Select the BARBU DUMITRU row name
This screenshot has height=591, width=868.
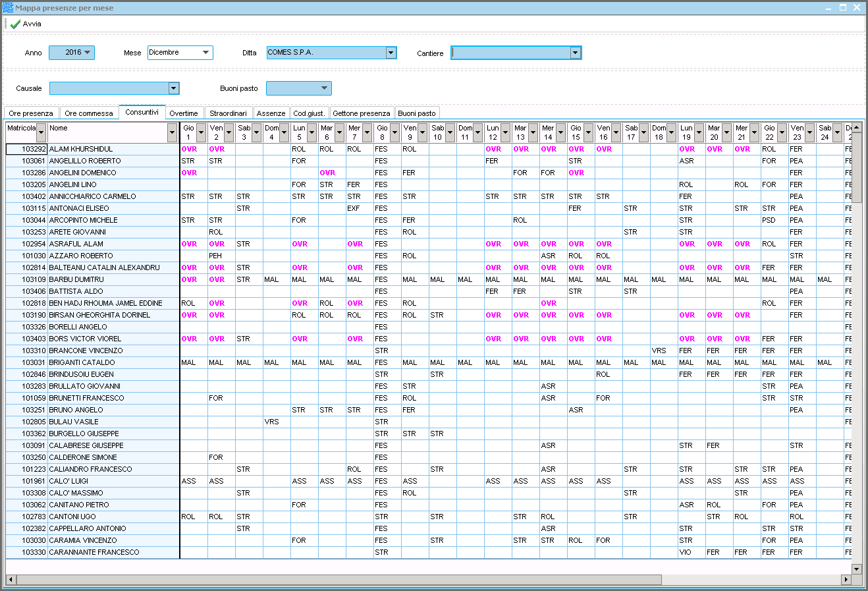tap(113, 279)
